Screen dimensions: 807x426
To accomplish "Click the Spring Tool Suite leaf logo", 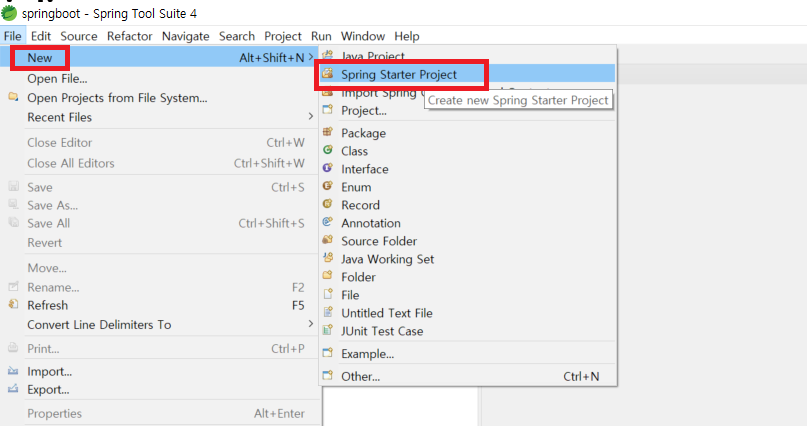I will (x=9, y=13).
